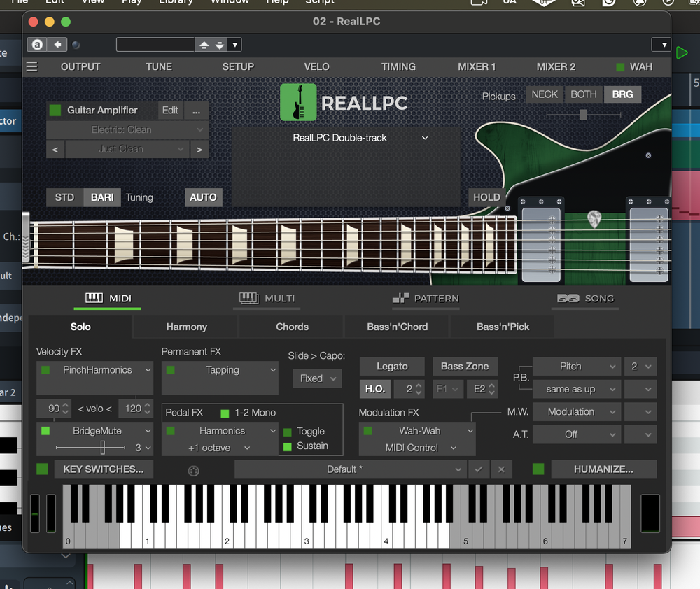Click the back arrow icon in plugin header
Viewport: 700px width, 589px height.
pyautogui.click(x=57, y=45)
